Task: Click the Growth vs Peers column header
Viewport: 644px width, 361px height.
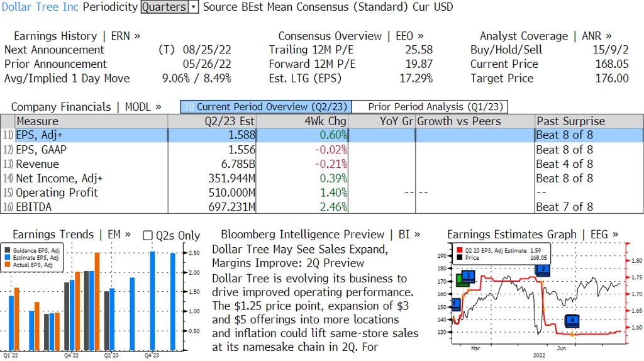Action: pyautogui.click(x=475, y=121)
